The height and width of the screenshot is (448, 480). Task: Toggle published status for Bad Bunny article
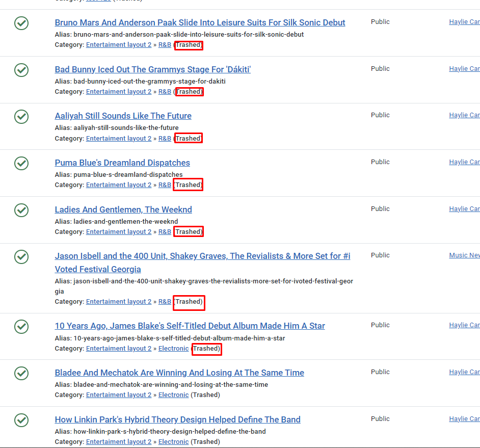pyautogui.click(x=21, y=70)
